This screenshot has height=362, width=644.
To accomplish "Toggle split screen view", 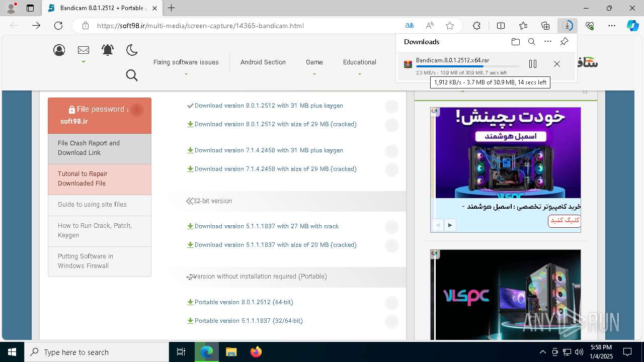I will tap(501, 26).
